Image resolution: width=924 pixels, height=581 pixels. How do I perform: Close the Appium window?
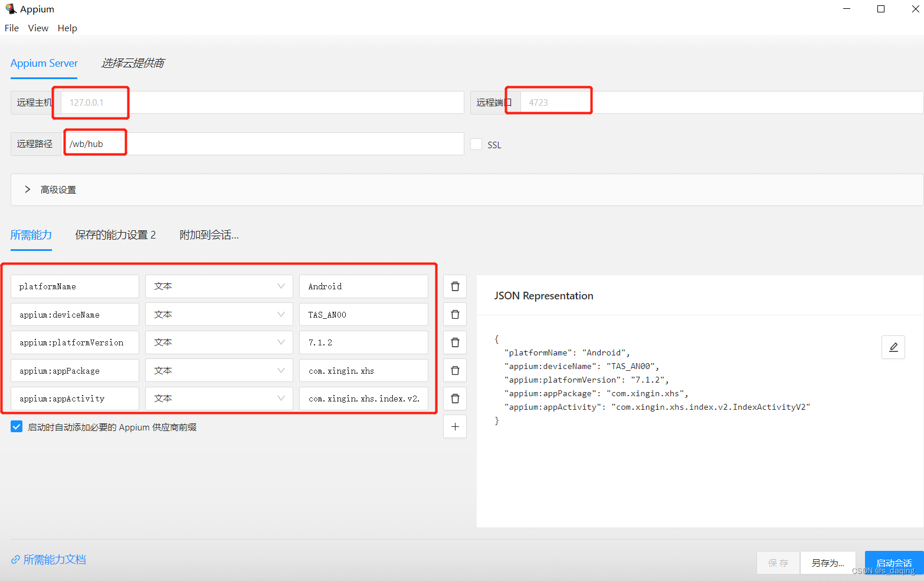tap(915, 9)
